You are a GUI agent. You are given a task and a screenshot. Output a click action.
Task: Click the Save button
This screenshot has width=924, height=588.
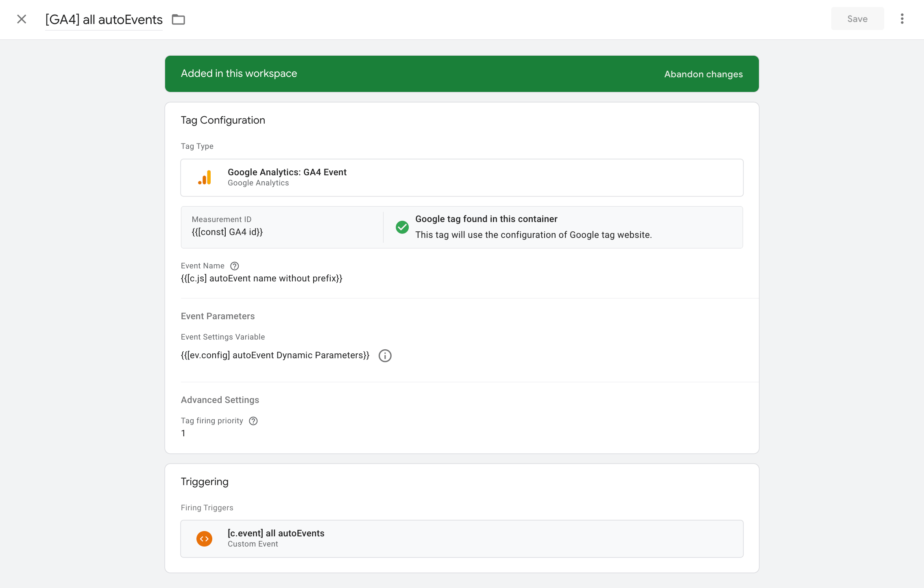coord(857,19)
